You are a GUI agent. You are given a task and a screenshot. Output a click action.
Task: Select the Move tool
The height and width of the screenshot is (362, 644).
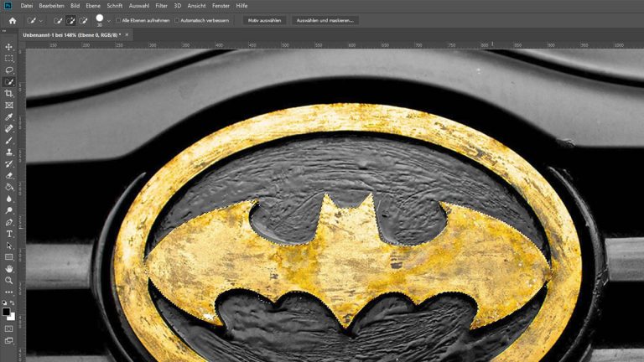(x=9, y=47)
